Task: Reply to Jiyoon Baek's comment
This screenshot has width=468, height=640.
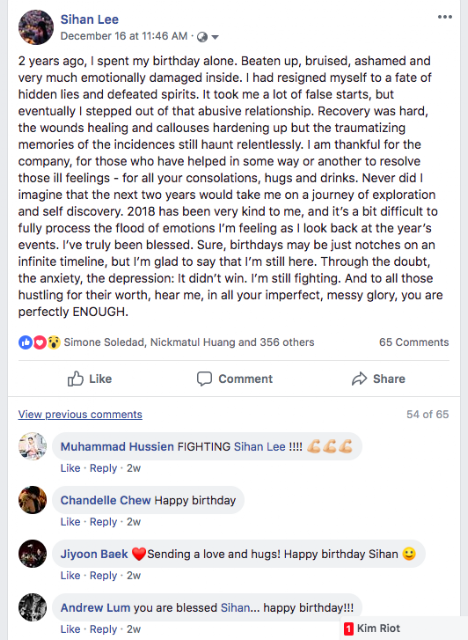Action: click(x=103, y=576)
